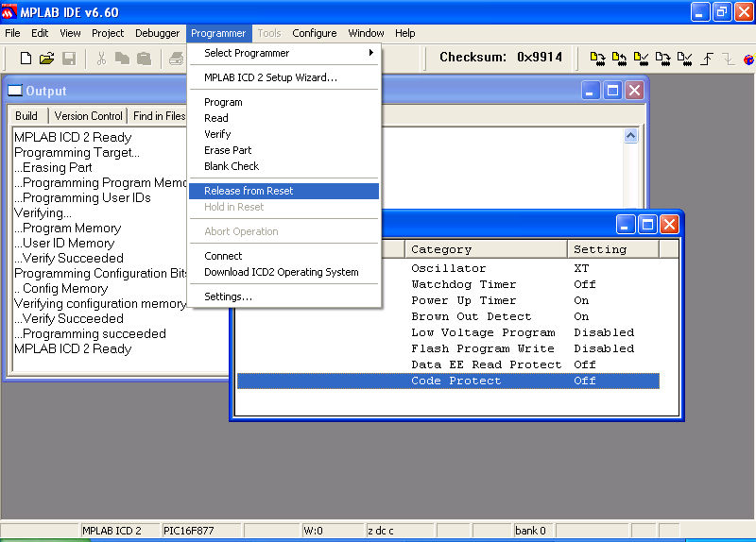The width and height of the screenshot is (756, 542).
Task: Click XT oscillator setting value
Action: click(581, 268)
